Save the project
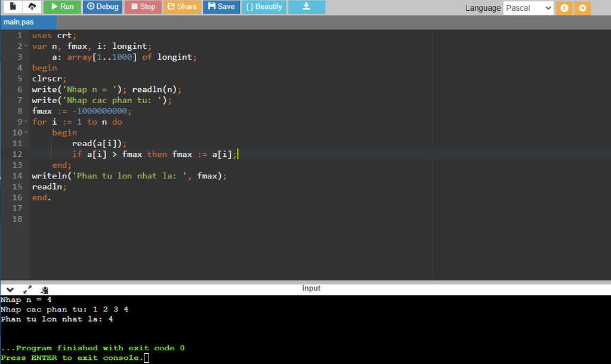The image size is (611, 364). pos(221,7)
